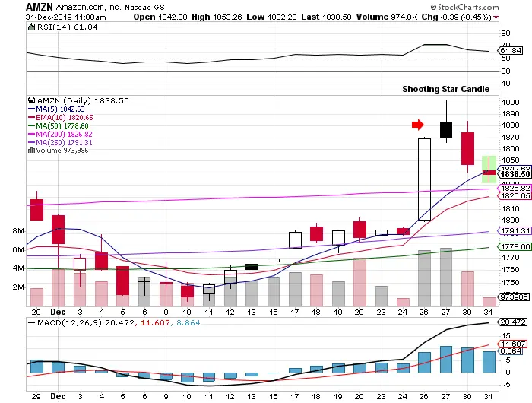Image resolution: width=532 pixels, height=403 pixels.
Task: Click the volume bars icon in the legend
Action: pyautogui.click(x=32, y=150)
